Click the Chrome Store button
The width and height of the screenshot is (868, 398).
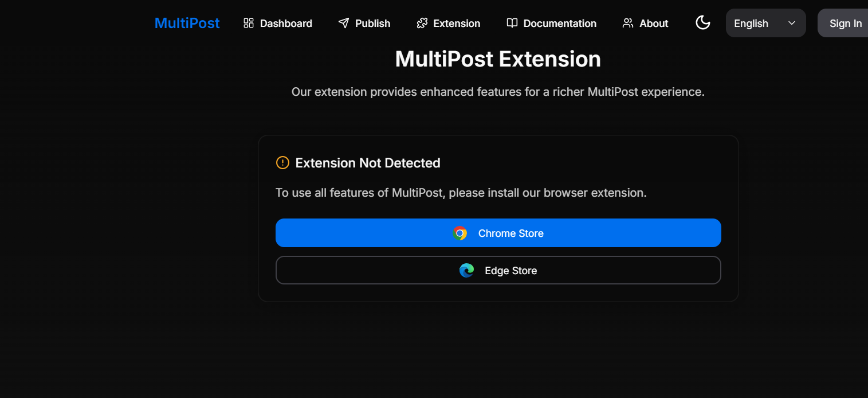click(x=498, y=233)
